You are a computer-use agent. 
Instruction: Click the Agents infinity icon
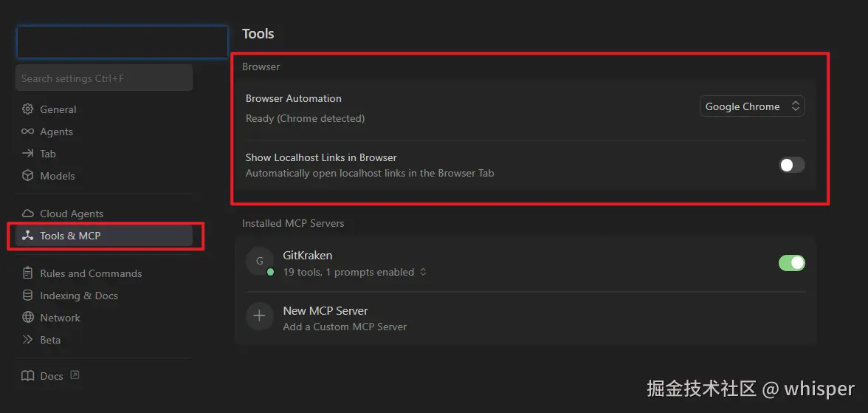[x=28, y=132]
